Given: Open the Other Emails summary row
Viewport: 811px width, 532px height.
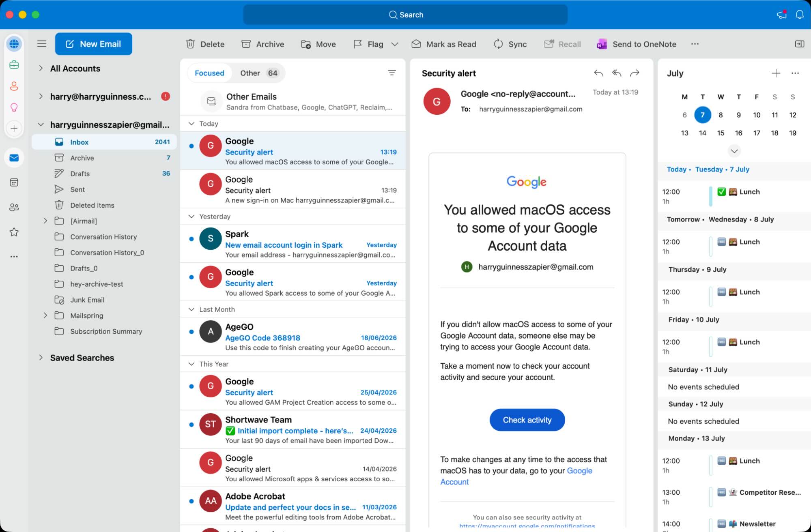Looking at the screenshot, I should 293,101.
